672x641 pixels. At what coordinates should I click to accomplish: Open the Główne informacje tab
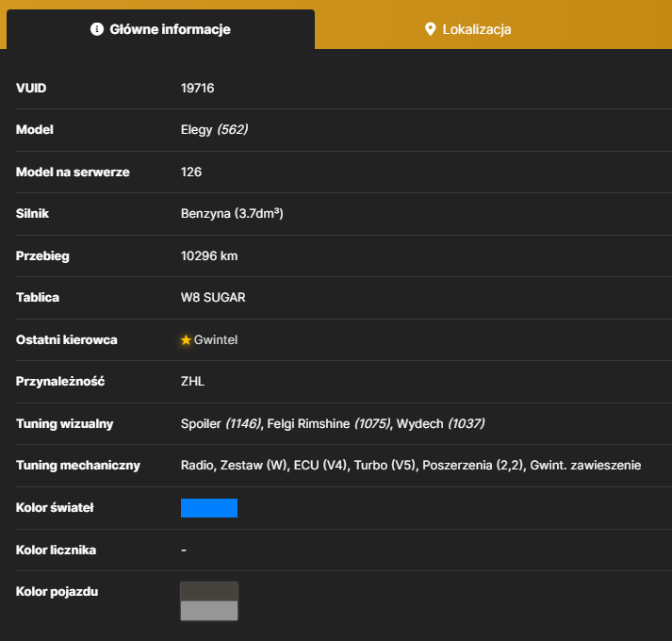coord(161,29)
